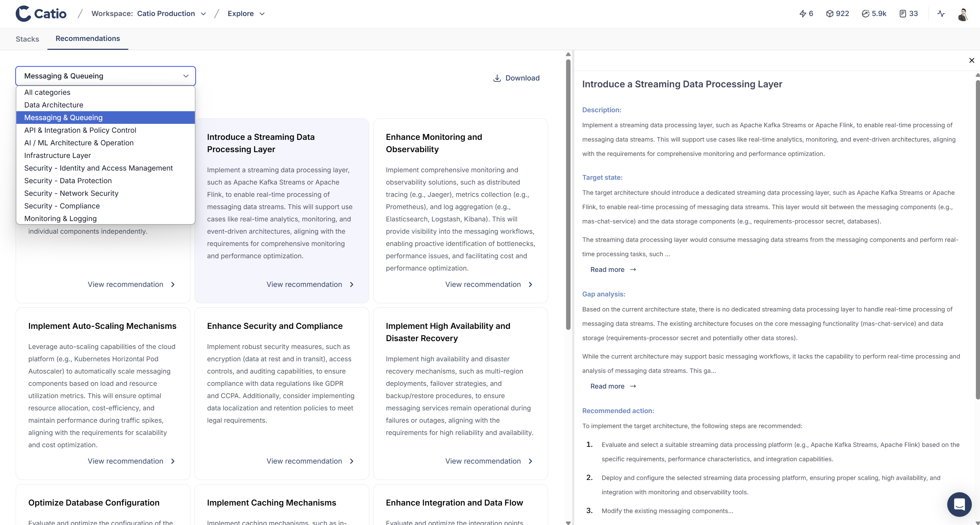Select Data Architecture from the category list
Screen dimensions: 980x525
tap(54, 105)
